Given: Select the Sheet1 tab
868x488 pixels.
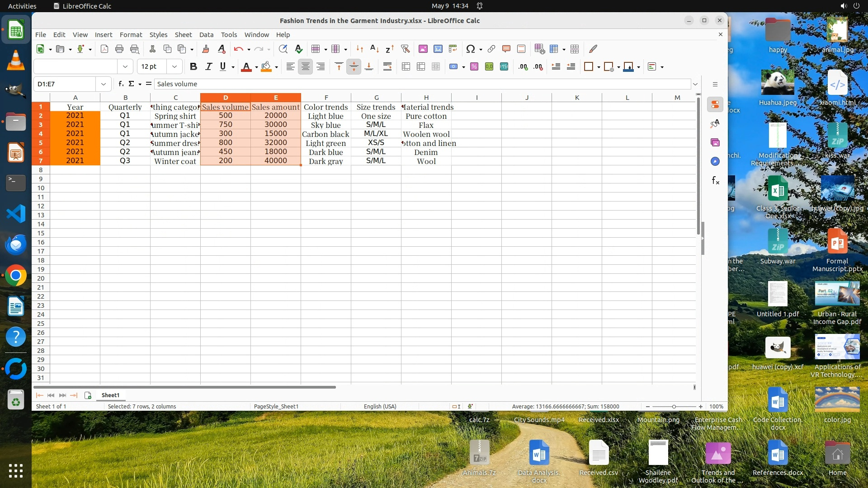Looking at the screenshot, I should (110, 395).
